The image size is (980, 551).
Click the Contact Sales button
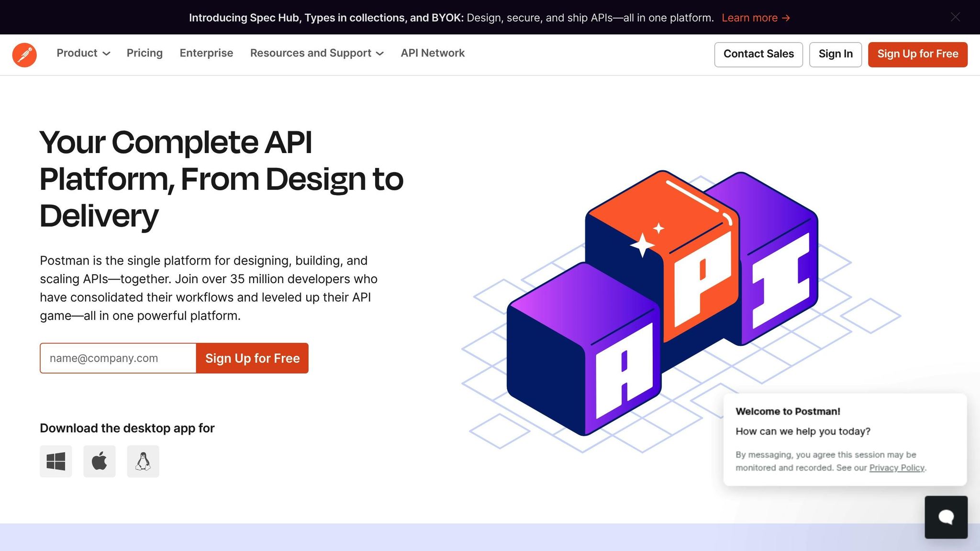coord(758,55)
